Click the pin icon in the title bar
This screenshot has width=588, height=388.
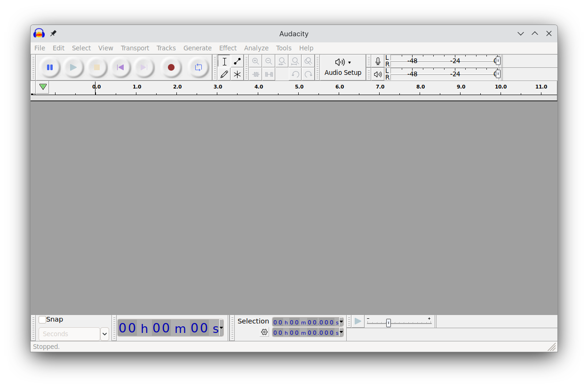pos(53,33)
